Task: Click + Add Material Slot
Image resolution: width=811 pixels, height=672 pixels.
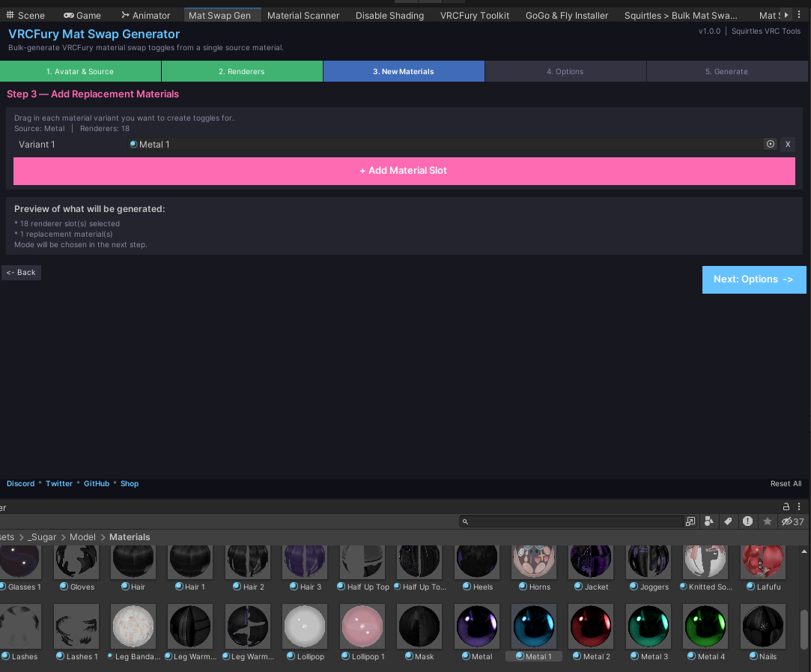Action: click(x=404, y=171)
